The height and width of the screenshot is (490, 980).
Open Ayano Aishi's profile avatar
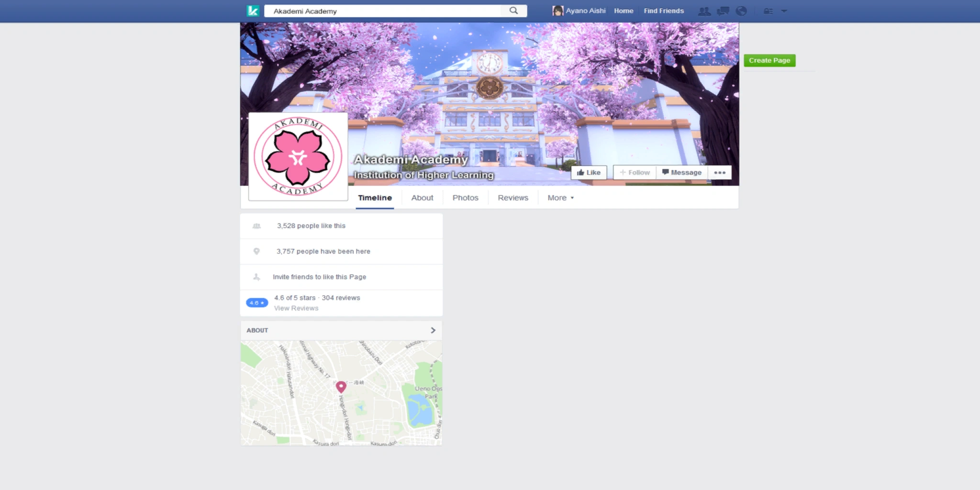[557, 11]
